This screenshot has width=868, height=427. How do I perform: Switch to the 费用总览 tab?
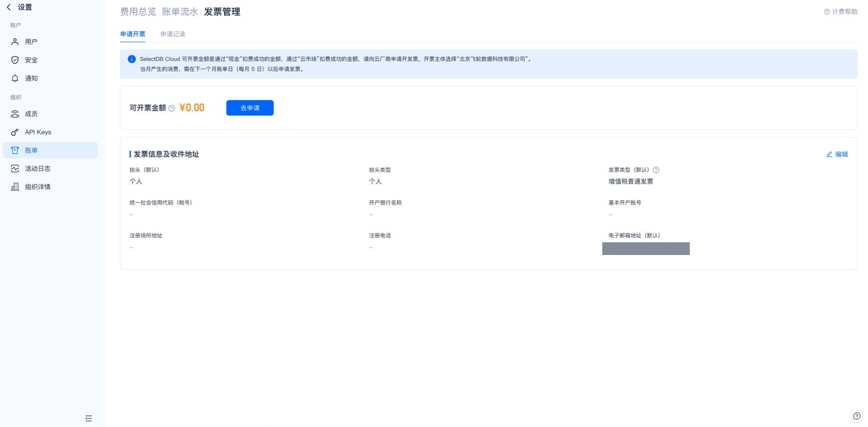[x=138, y=12]
